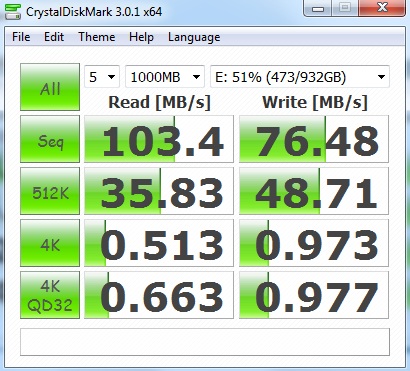Start the Seq benchmark test
This screenshot has width=410, height=371.
click(x=50, y=139)
